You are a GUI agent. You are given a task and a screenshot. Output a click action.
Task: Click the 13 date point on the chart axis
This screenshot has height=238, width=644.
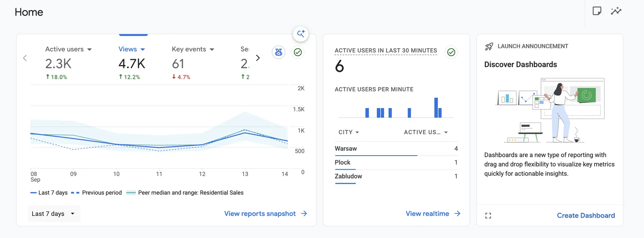pos(245,174)
